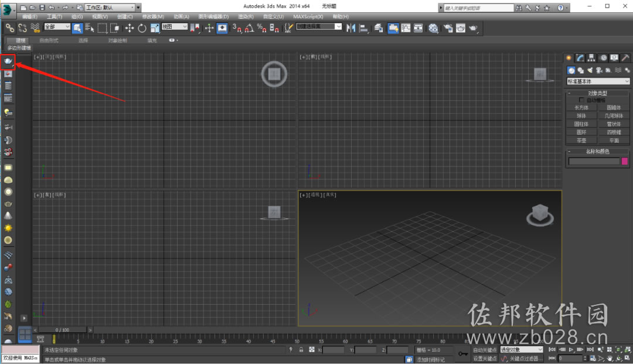Screen dimensions: 633x364
Task: Collapse the '对象类型' rollout
Action: 597,93
